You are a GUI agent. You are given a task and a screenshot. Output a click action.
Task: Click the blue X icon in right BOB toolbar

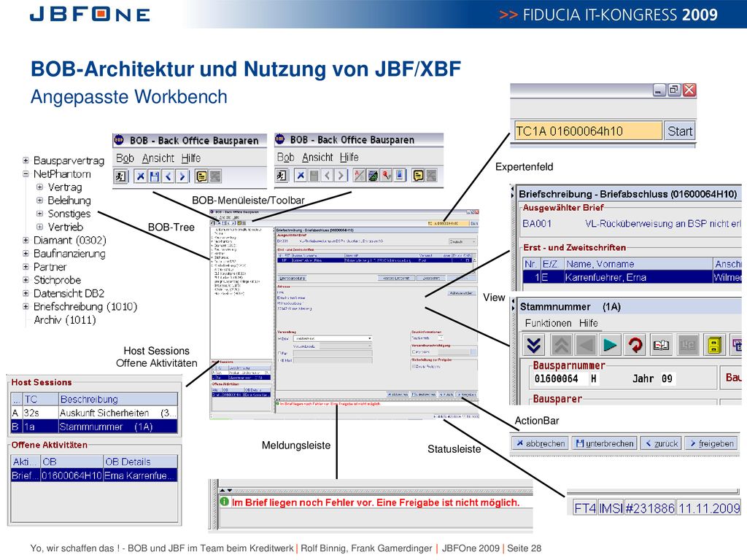click(301, 176)
